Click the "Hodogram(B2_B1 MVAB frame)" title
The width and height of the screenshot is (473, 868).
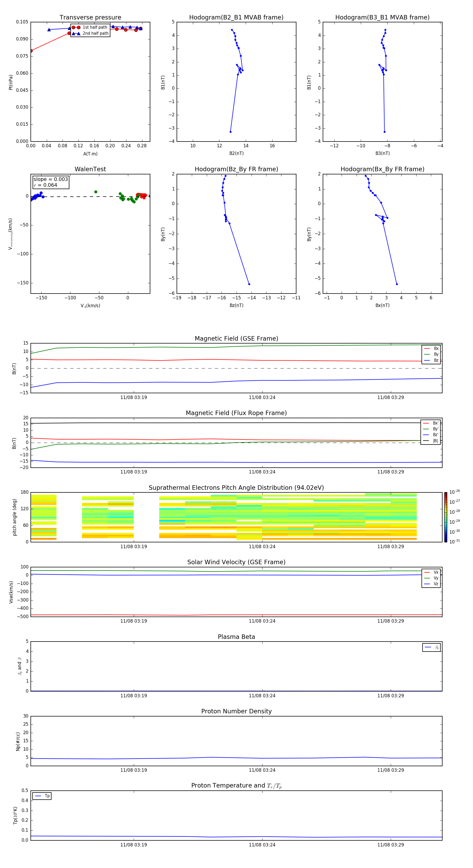(x=236, y=17)
